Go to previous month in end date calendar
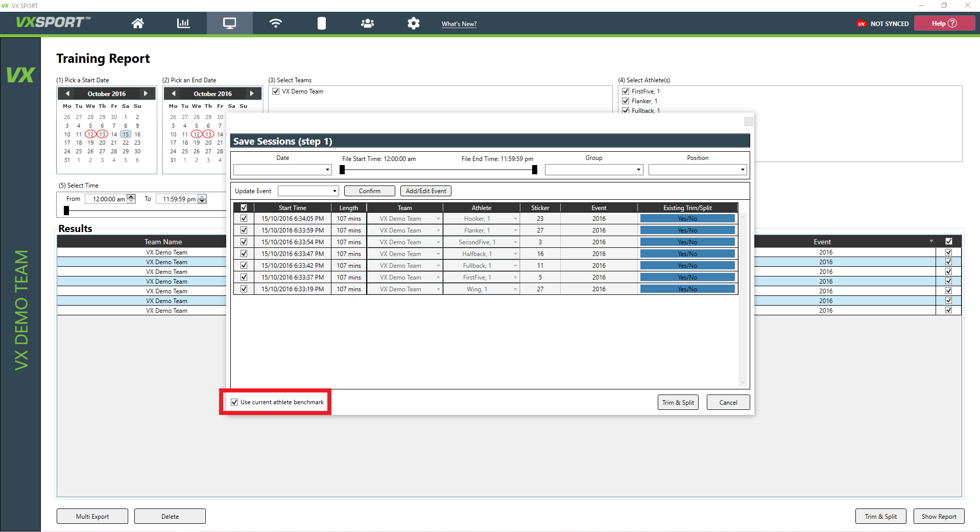 (x=174, y=94)
